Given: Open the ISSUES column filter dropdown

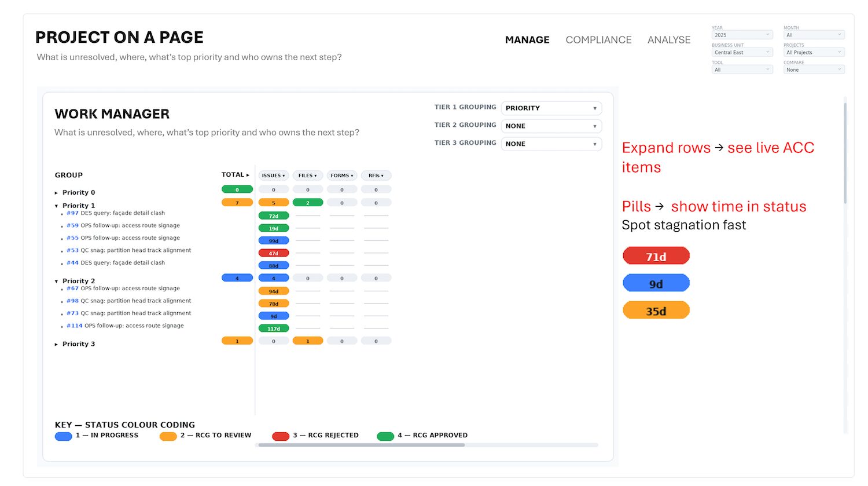Looking at the screenshot, I should 273,176.
